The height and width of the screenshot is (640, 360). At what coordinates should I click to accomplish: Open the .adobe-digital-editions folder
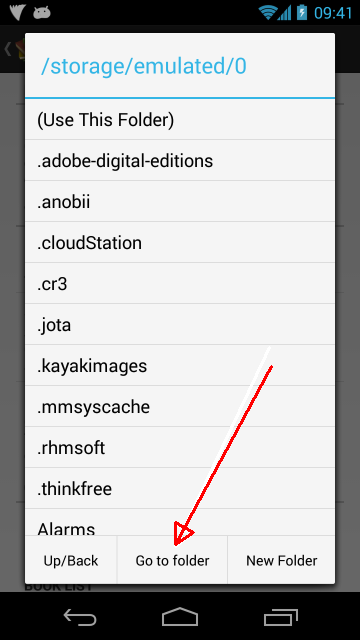180,160
